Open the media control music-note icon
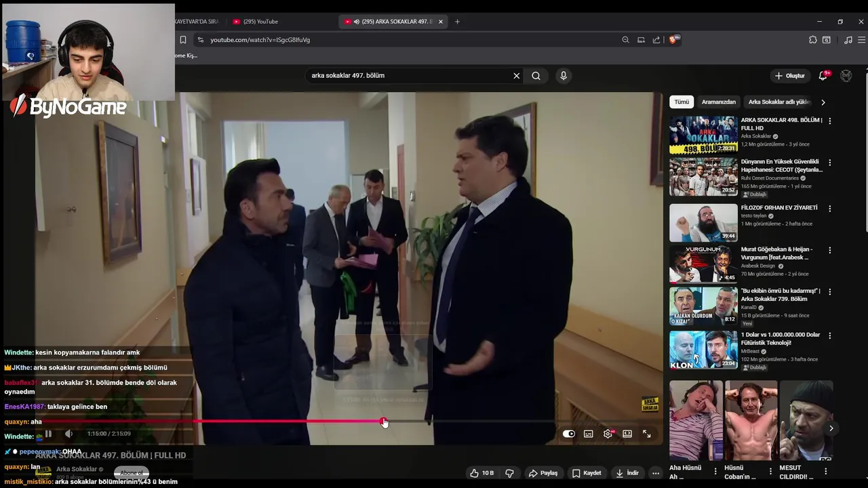The width and height of the screenshot is (868, 488). 848,40
